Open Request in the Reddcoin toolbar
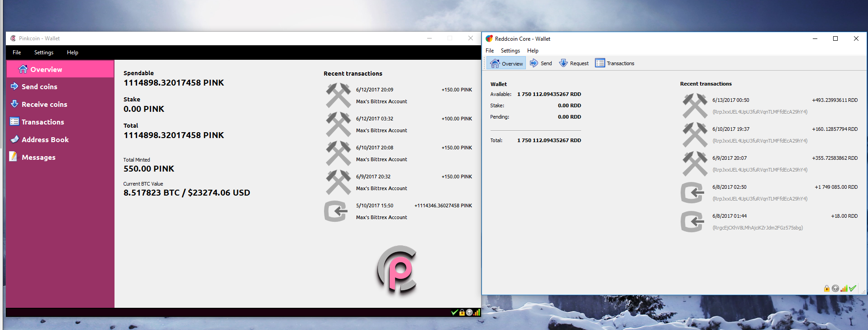Viewport: 868px width, 330px height. (x=574, y=63)
